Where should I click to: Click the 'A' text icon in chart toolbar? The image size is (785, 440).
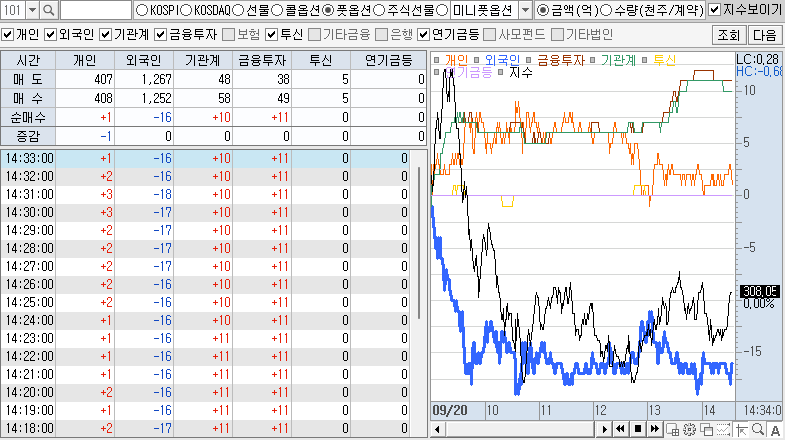click(x=774, y=430)
